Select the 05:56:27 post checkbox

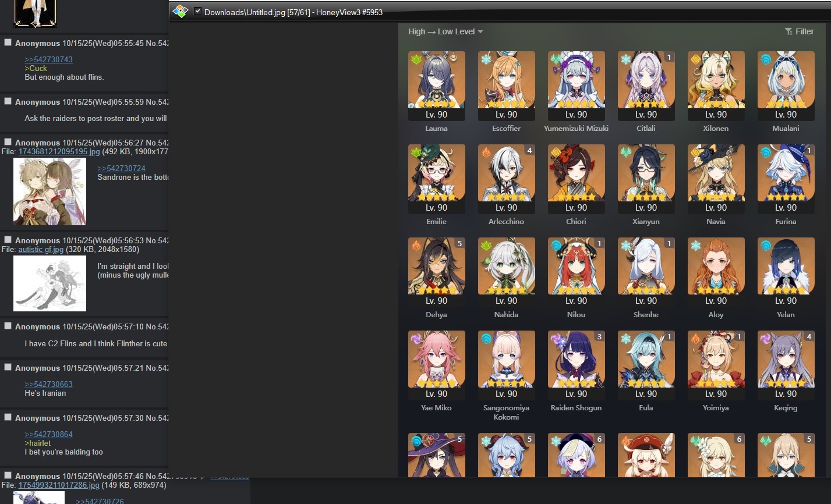pyautogui.click(x=8, y=142)
